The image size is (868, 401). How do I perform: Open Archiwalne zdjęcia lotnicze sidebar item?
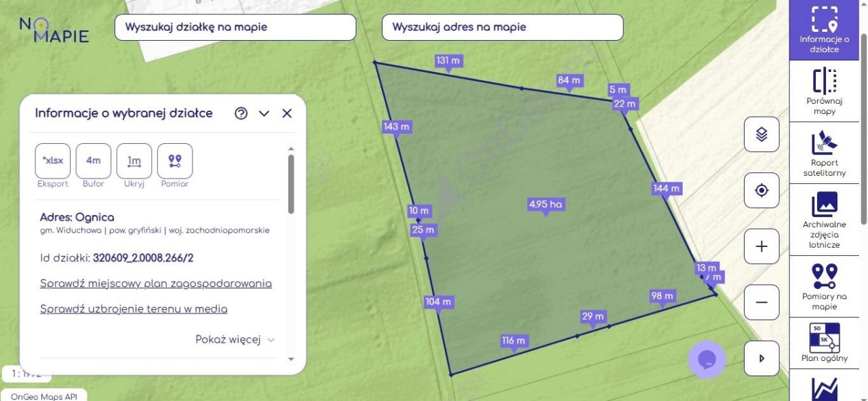(x=825, y=220)
